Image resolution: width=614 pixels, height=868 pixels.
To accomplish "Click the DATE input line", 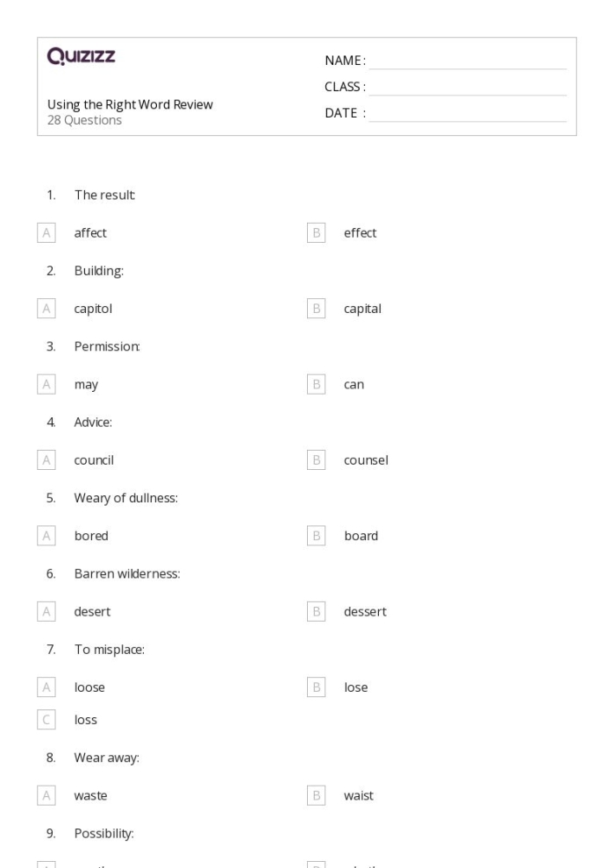I will tap(468, 114).
